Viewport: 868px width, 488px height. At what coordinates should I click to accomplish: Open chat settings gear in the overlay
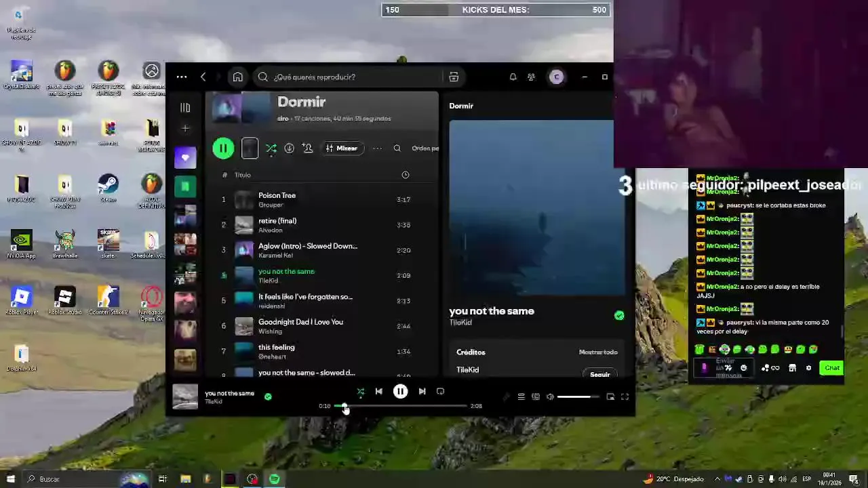pyautogui.click(x=808, y=368)
